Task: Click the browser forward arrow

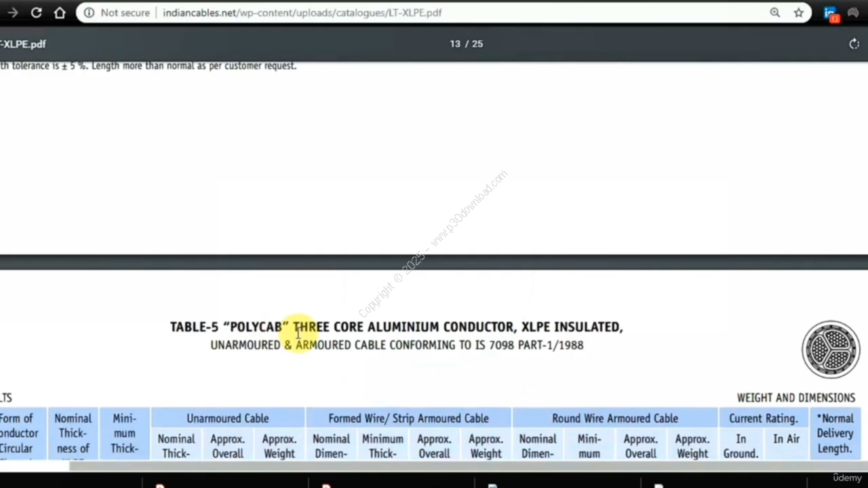Action: point(12,13)
